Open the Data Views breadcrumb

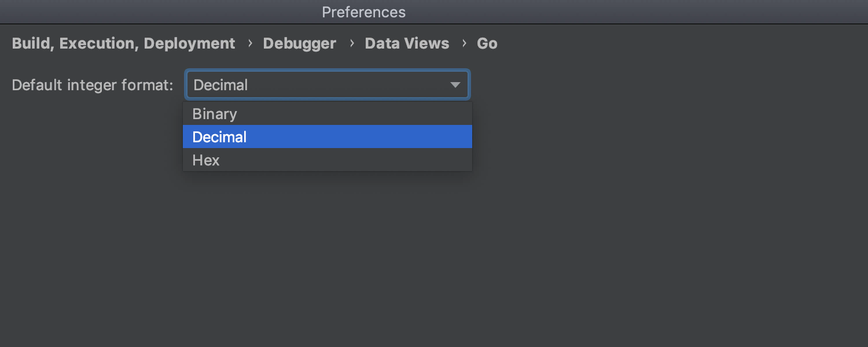(x=407, y=43)
